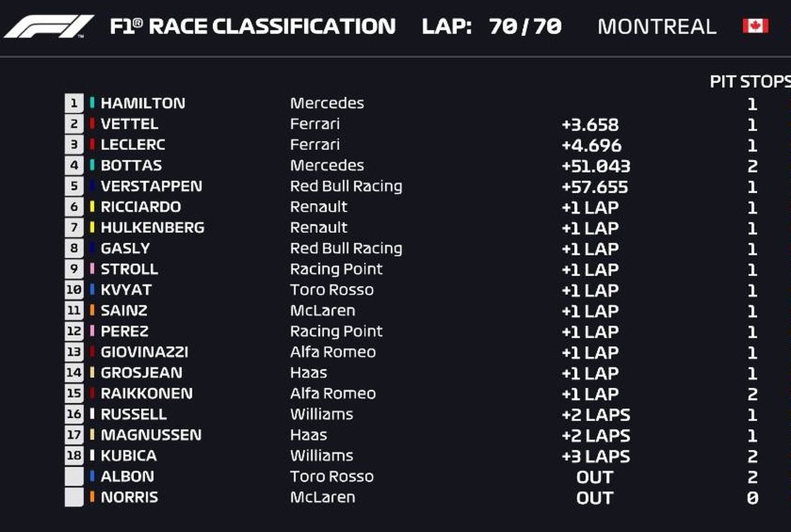Click the position 10 box beside Kvyat

click(74, 290)
